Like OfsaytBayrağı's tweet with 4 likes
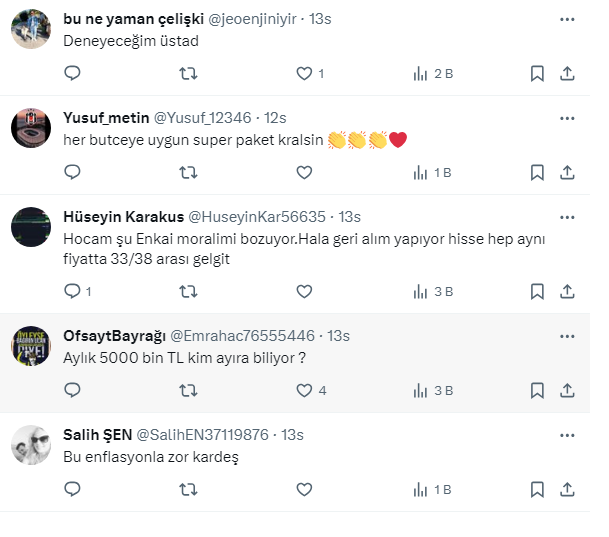Screen dimensions: 609x537 [305, 390]
